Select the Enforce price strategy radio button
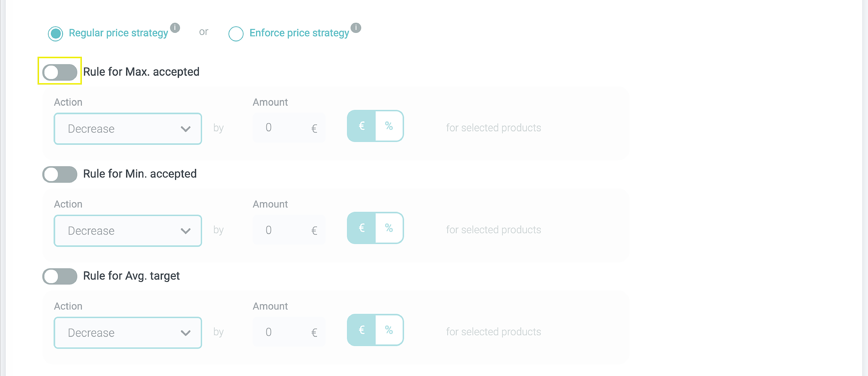The image size is (868, 376). click(236, 34)
